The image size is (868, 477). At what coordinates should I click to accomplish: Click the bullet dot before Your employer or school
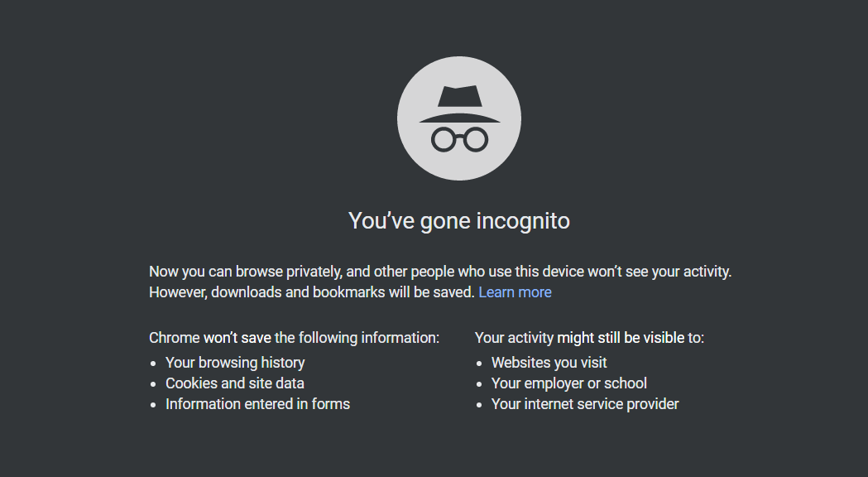pyautogui.click(x=479, y=384)
